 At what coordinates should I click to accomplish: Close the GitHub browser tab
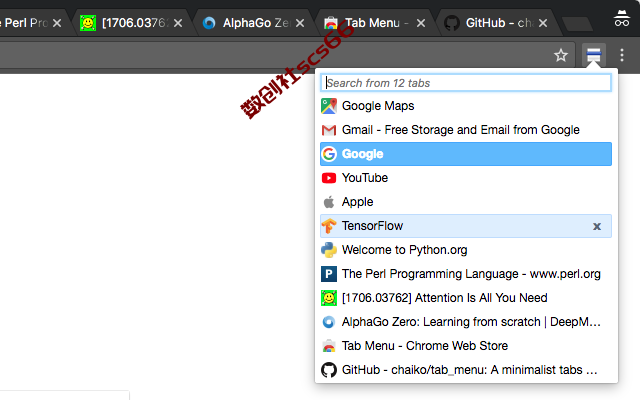(543, 23)
